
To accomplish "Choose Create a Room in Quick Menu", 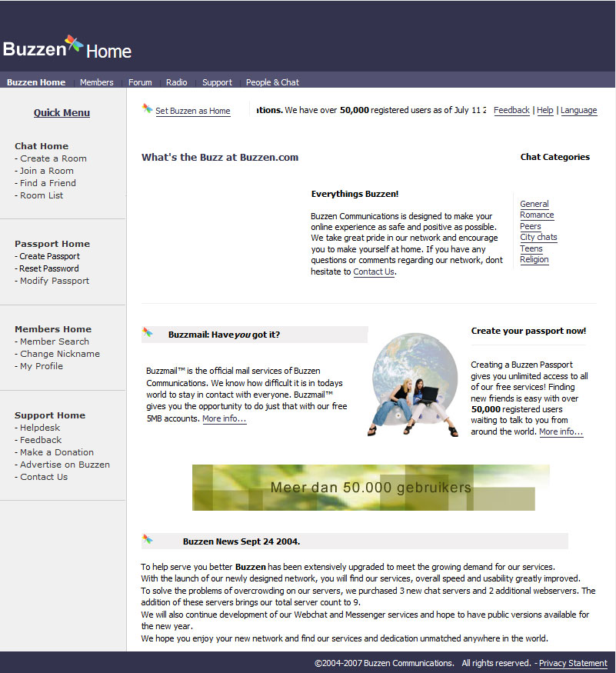I will (53, 158).
